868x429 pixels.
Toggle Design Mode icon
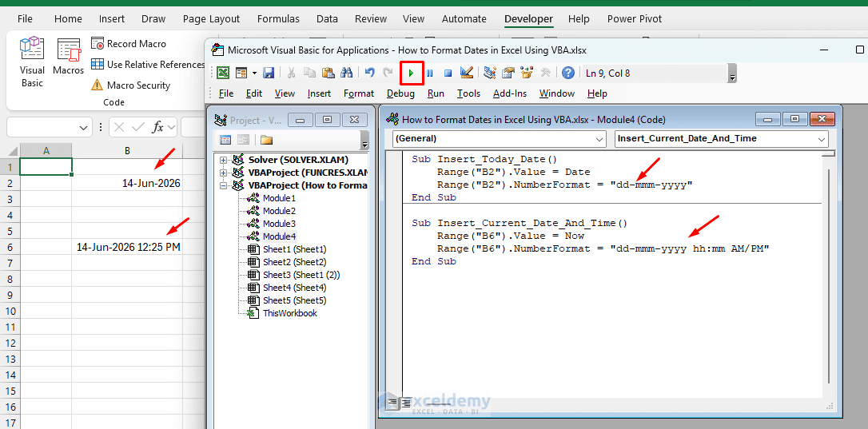[x=467, y=73]
